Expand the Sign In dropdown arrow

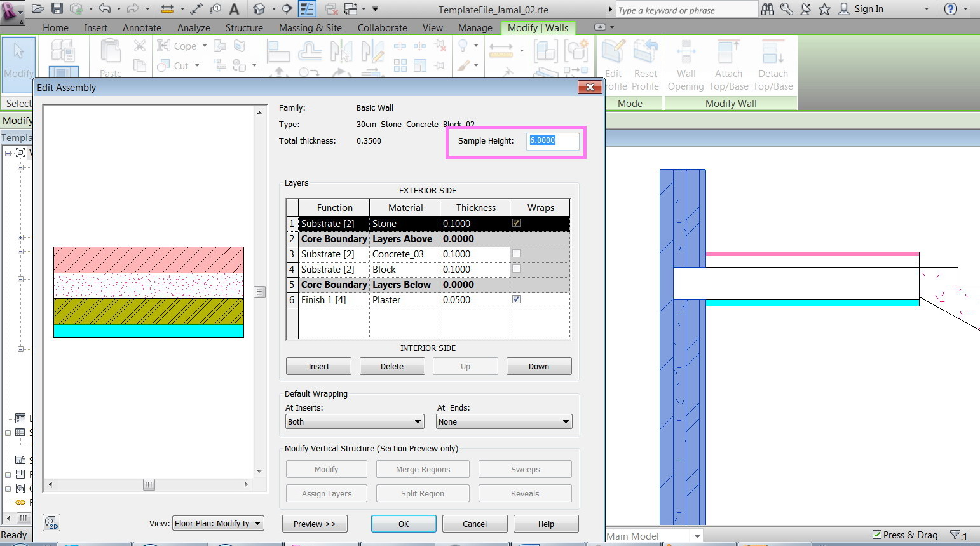(926, 9)
